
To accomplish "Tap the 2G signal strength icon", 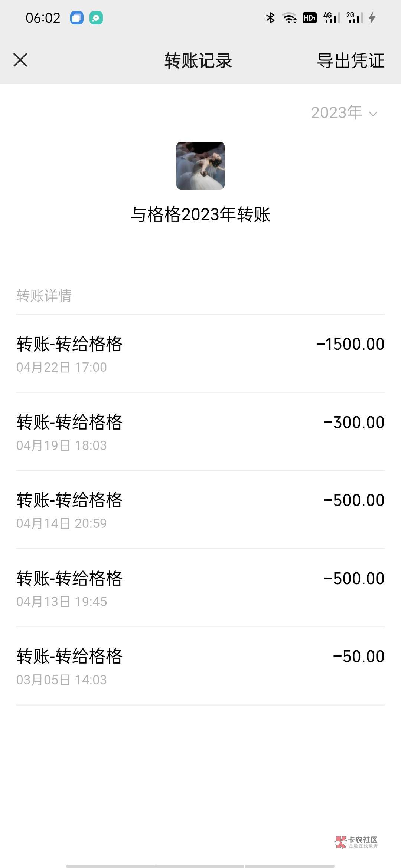I will tap(354, 18).
